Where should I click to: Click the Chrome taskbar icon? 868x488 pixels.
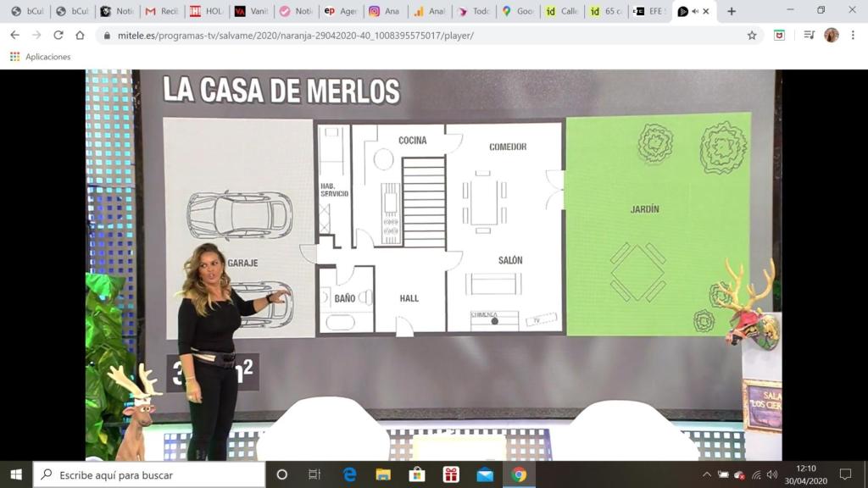519,474
